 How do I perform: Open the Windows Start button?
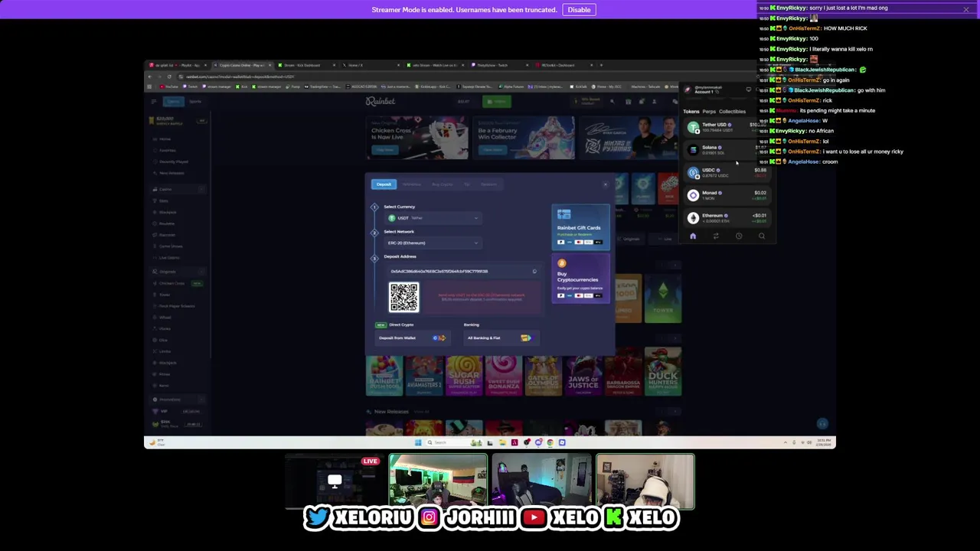point(418,442)
